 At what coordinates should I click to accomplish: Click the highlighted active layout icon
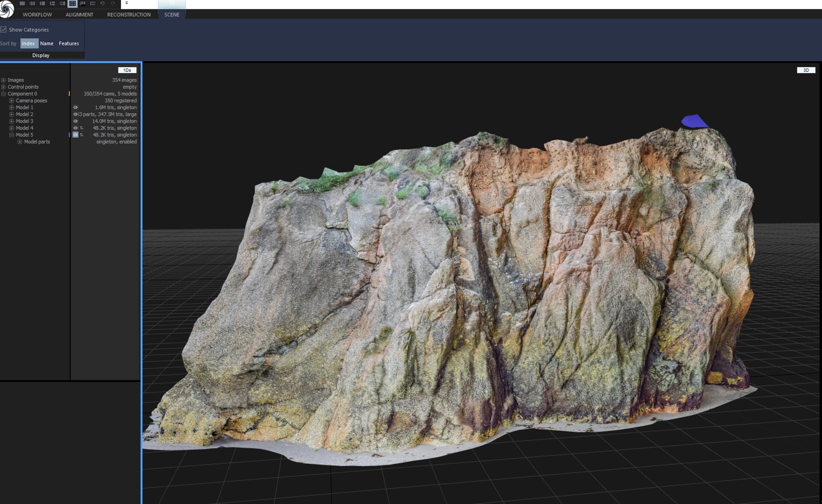click(x=72, y=3)
